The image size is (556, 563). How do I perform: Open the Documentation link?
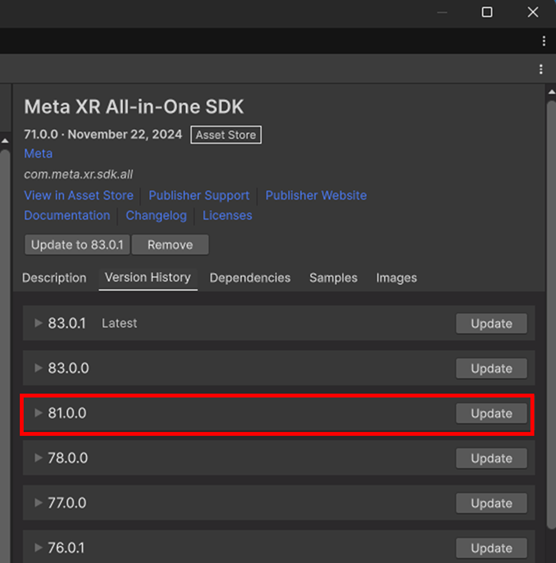pos(67,215)
